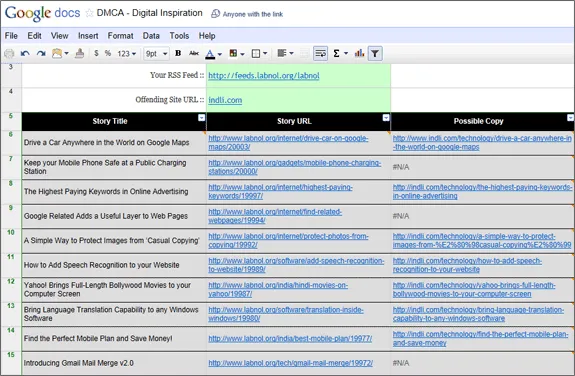Open the Story URL column filter dropdown
The height and width of the screenshot is (376, 575).
pyautogui.click(x=386, y=117)
